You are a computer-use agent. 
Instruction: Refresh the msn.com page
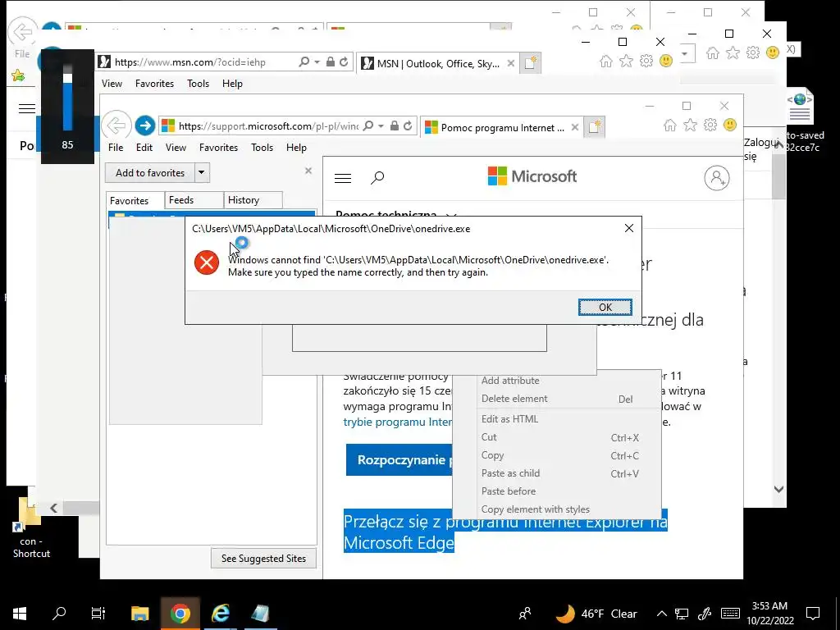pyautogui.click(x=344, y=62)
